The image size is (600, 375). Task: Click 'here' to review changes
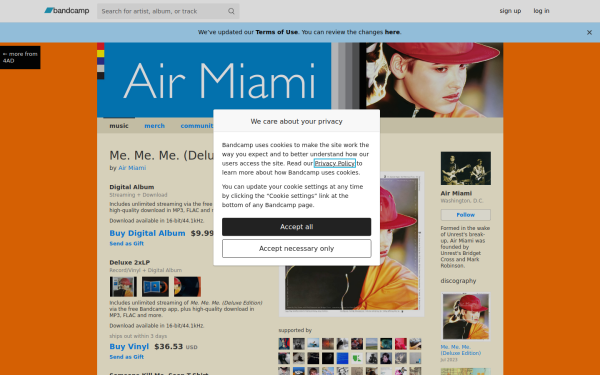(392, 32)
